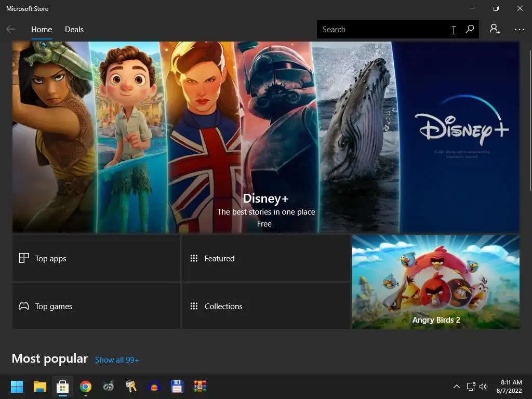532x399 pixels.
Task: Open the Top games tile
Action: (96, 306)
